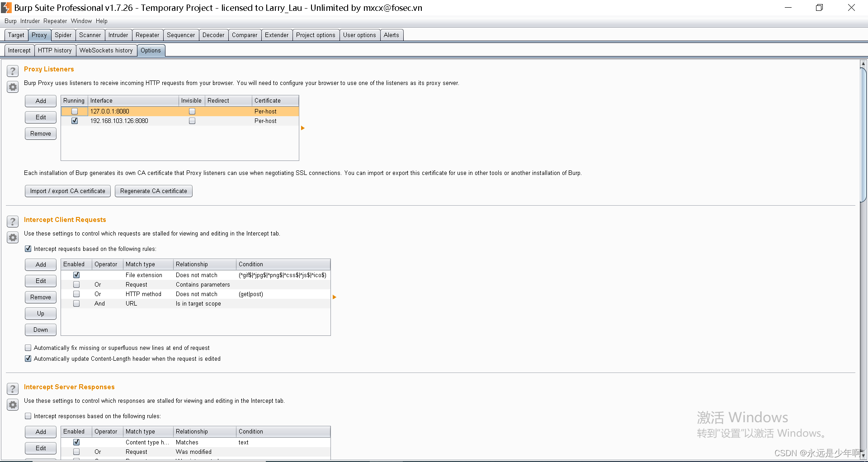
Task: Open the Window menu
Action: (x=81, y=21)
